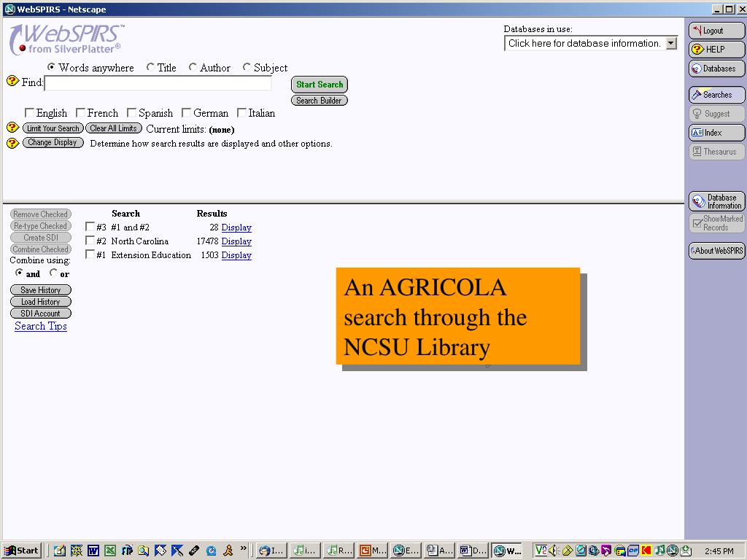Click the Logout button in sidebar
Screen dimensions: 747x560
click(716, 31)
